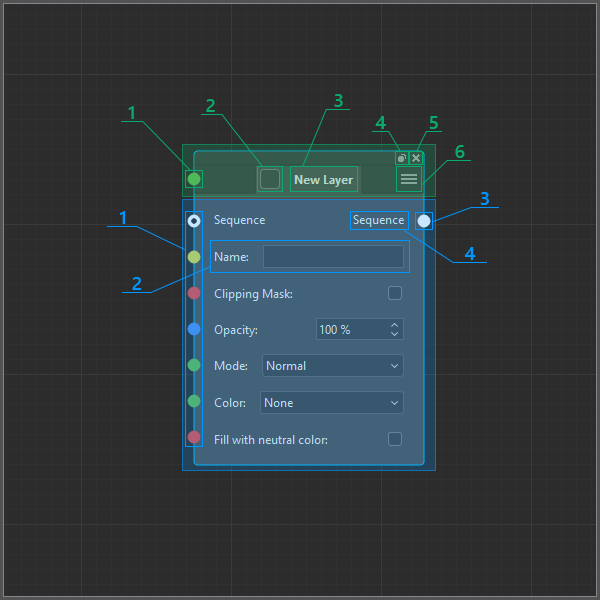Click the blue Opacity input port
This screenshot has height=600, width=600.
tap(194, 329)
